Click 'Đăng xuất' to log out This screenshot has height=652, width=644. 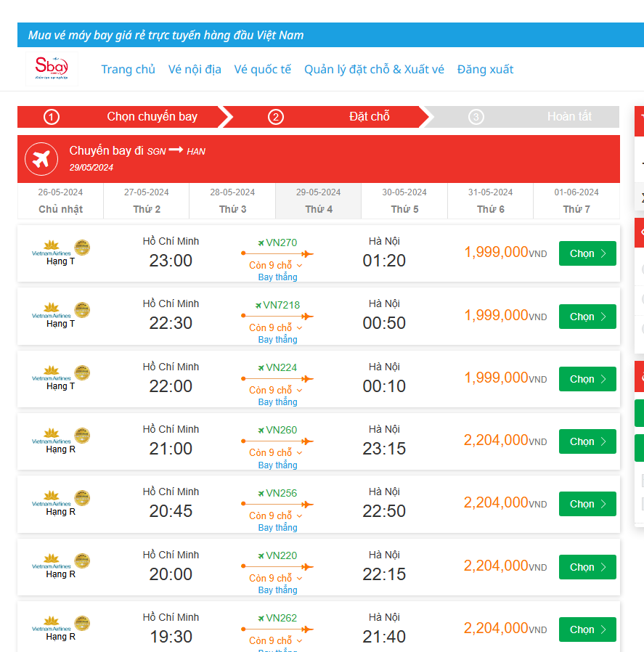[485, 70]
